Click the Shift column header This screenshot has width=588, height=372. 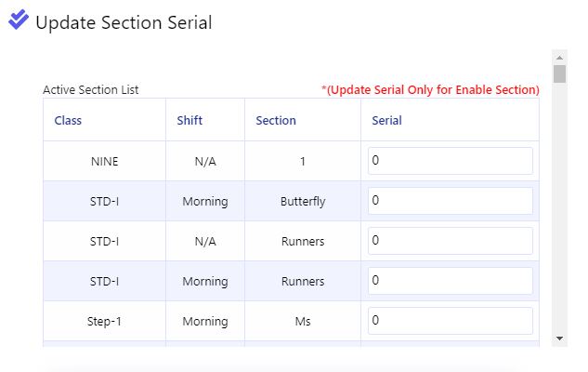(189, 121)
